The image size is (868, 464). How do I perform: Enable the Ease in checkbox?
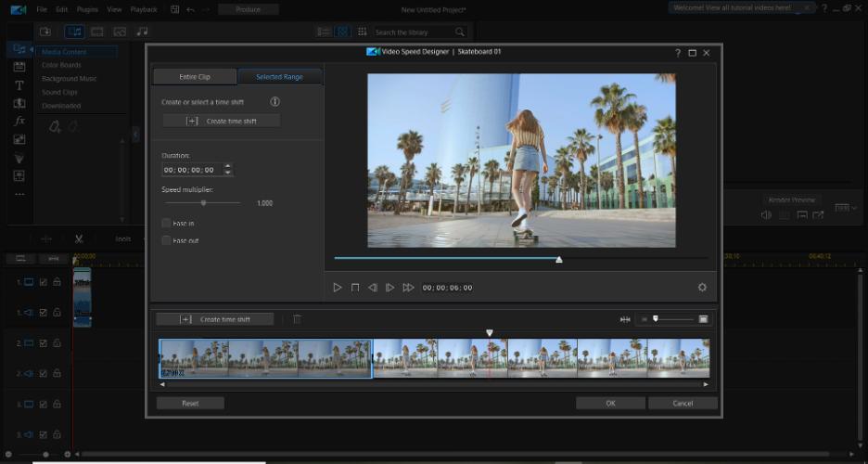(x=166, y=223)
